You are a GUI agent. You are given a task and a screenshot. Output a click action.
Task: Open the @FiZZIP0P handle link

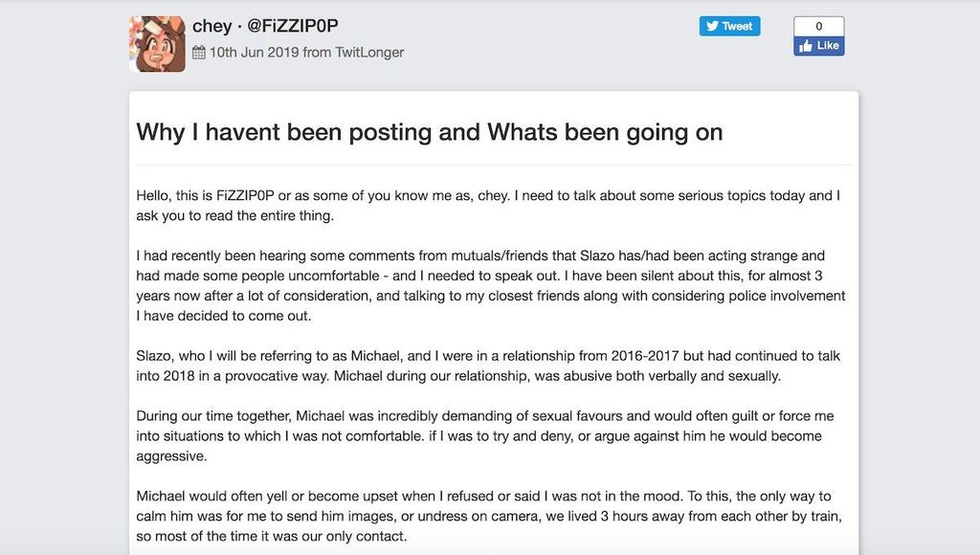(293, 26)
